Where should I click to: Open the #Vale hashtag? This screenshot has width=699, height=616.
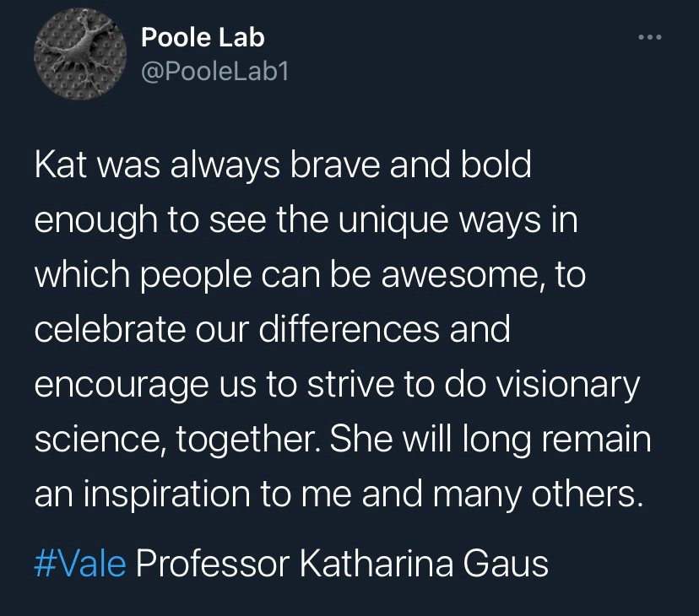80,564
